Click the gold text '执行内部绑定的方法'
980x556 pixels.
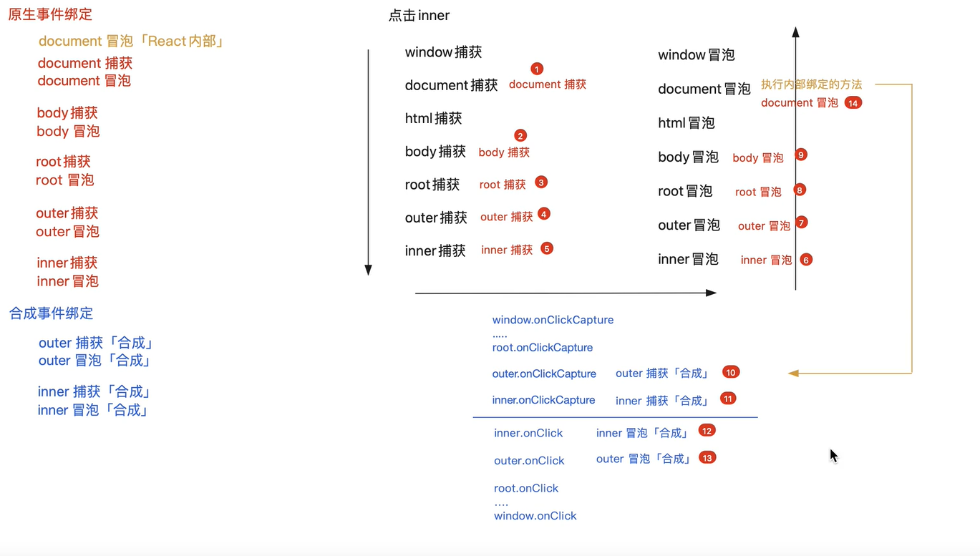click(x=811, y=84)
